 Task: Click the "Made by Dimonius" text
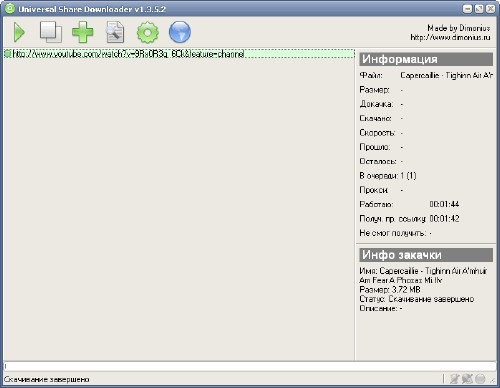click(x=459, y=28)
